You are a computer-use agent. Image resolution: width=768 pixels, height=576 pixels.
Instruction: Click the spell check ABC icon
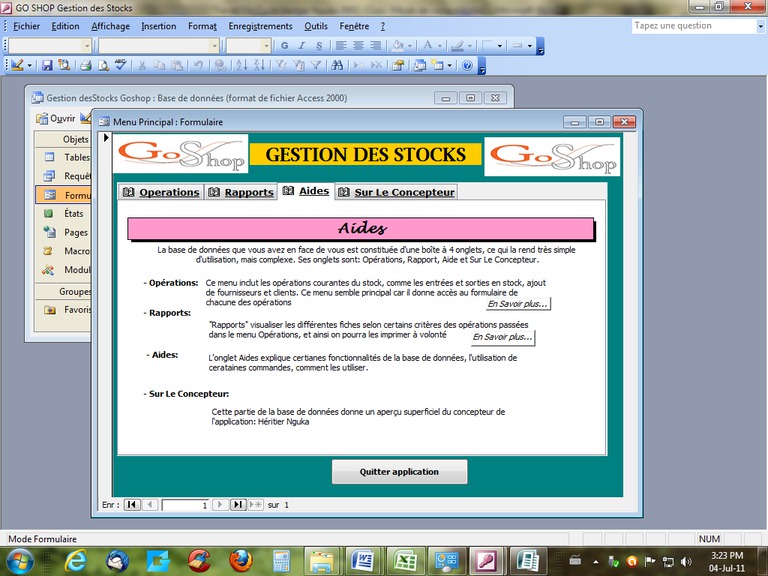[121, 65]
